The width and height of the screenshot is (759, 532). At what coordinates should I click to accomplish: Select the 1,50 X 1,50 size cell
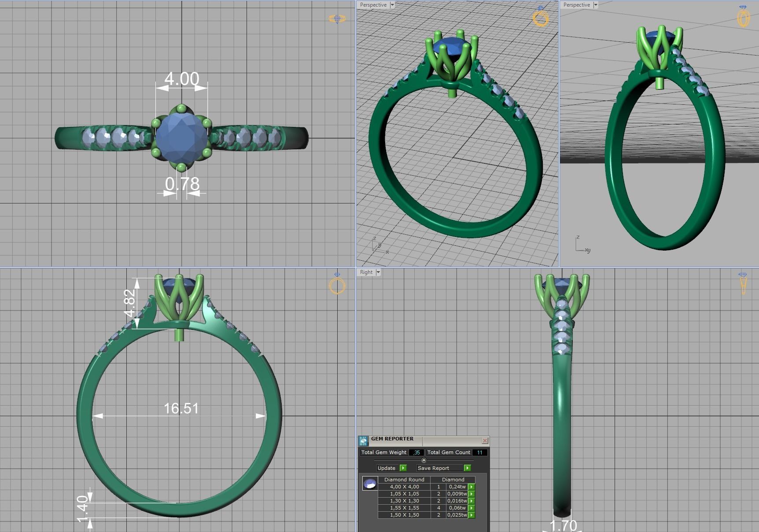pyautogui.click(x=404, y=515)
